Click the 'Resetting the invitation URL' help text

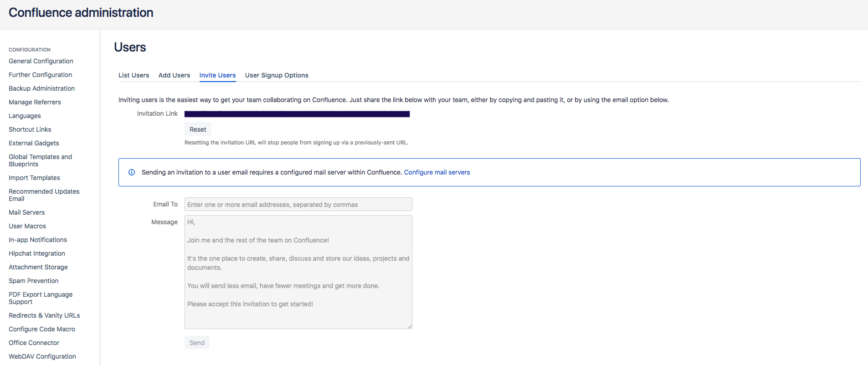point(297,143)
